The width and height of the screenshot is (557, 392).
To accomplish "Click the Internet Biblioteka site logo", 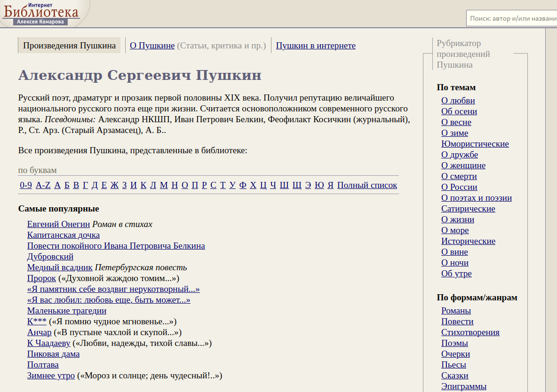I will (x=41, y=13).
